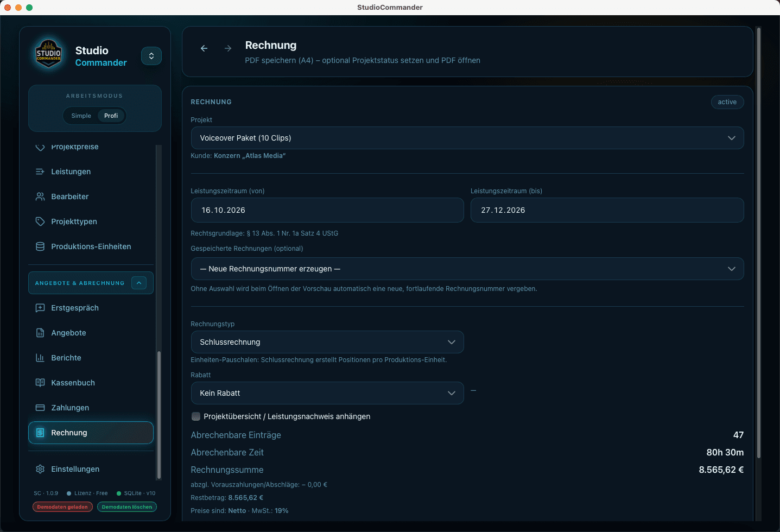The image size is (780, 532).
Task: Toggle the active status badge
Action: [x=727, y=102]
